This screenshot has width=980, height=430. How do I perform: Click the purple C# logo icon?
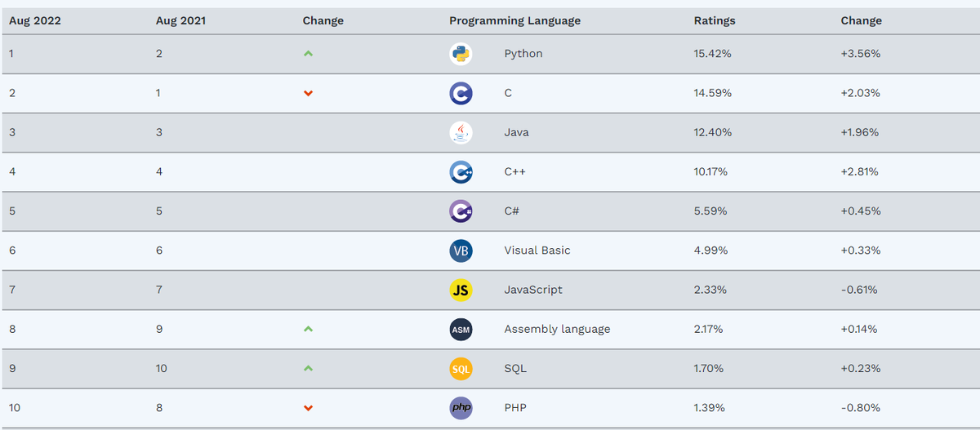pos(461,211)
